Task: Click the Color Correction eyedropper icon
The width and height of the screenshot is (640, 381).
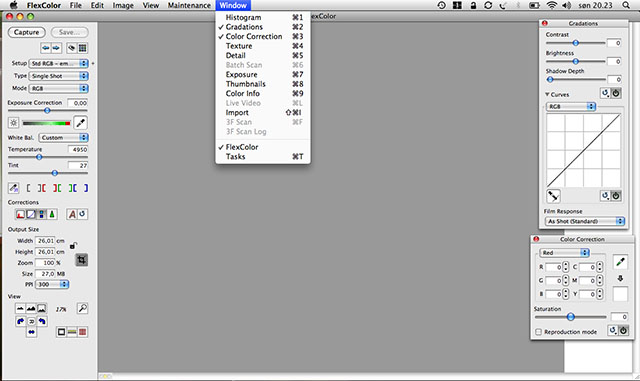Action: [620, 262]
